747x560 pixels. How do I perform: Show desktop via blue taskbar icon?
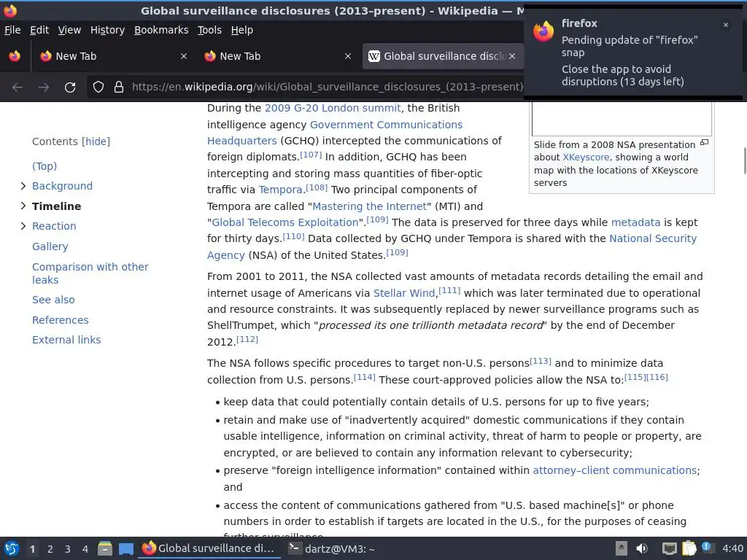point(126,548)
